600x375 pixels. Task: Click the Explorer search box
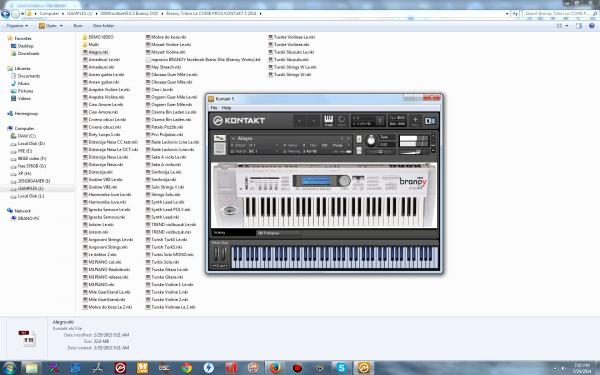pyautogui.click(x=560, y=13)
